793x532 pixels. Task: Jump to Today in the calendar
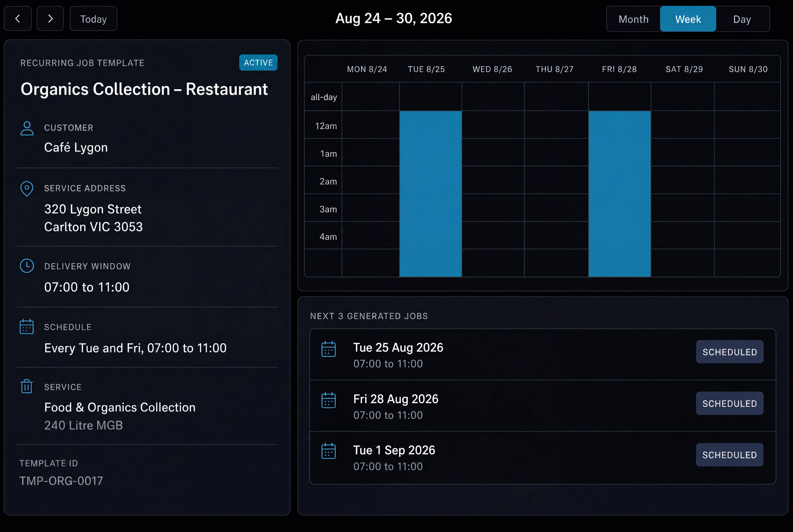tap(93, 19)
